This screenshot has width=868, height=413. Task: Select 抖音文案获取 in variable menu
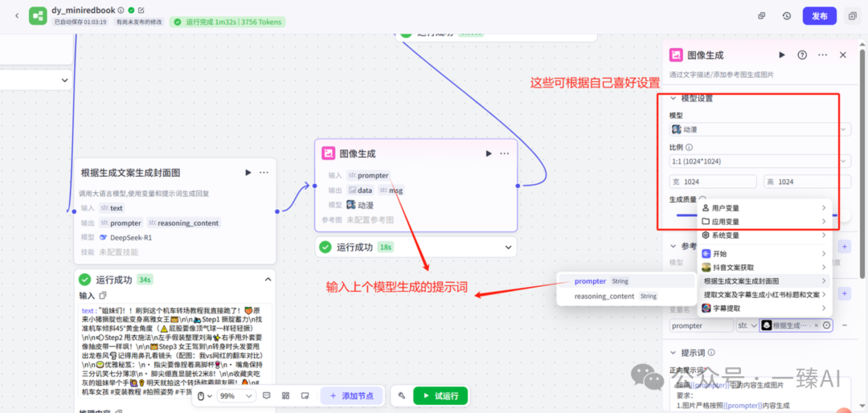(764, 268)
